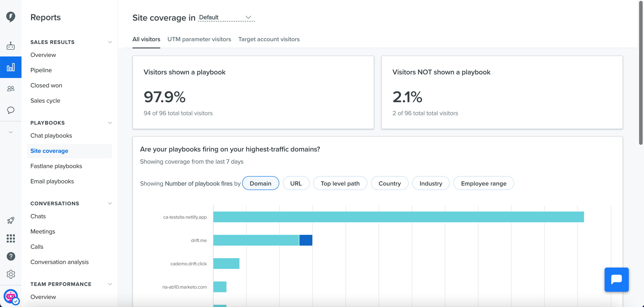Viewport: 644px width, 307px height.
Task: Select the Employee range filter pill
Action: pos(484,183)
